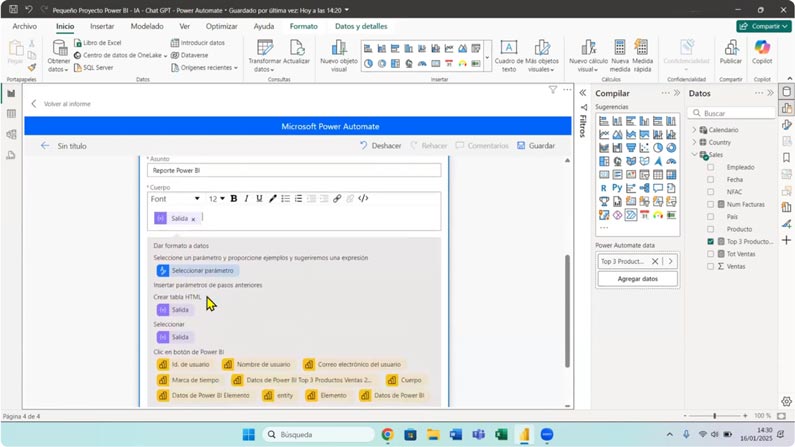The height and width of the screenshot is (447, 795).
Task: Uncheck the Top 3 Productos field checkbox
Action: coord(711,241)
